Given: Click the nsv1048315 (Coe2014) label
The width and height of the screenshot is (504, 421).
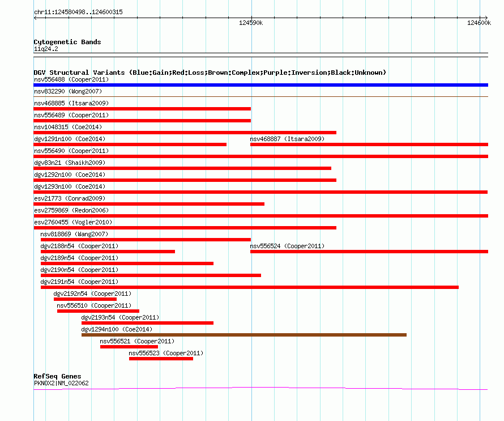Looking at the screenshot, I should (x=68, y=127).
